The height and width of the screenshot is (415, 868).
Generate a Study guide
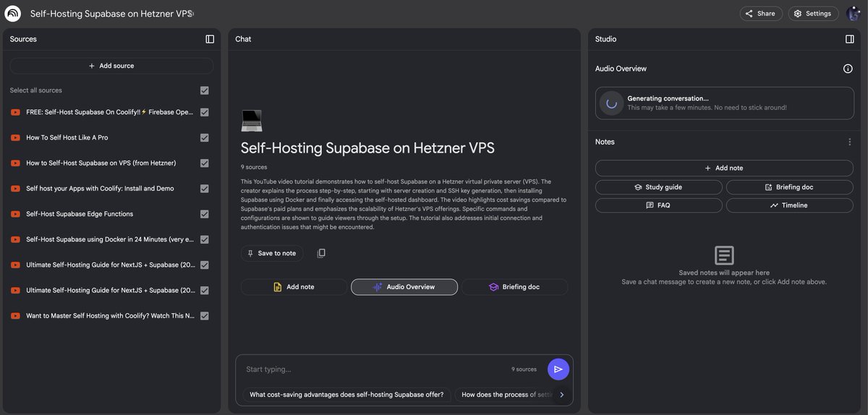point(658,187)
